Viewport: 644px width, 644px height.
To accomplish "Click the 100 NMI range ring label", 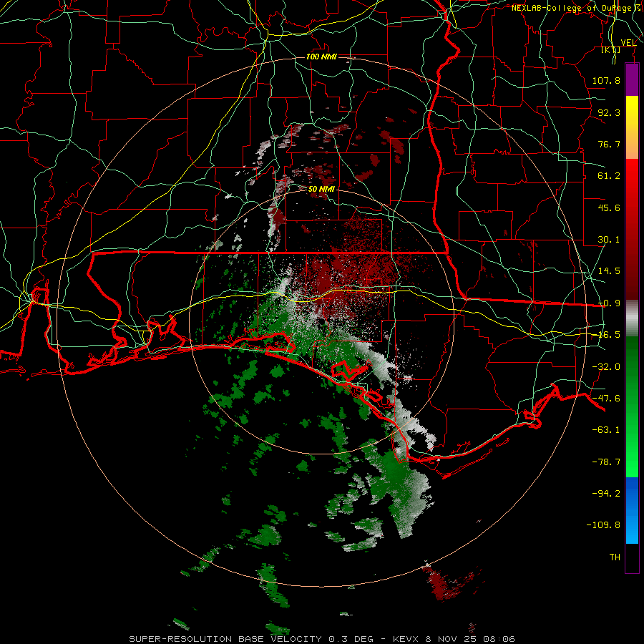I will click(x=321, y=57).
